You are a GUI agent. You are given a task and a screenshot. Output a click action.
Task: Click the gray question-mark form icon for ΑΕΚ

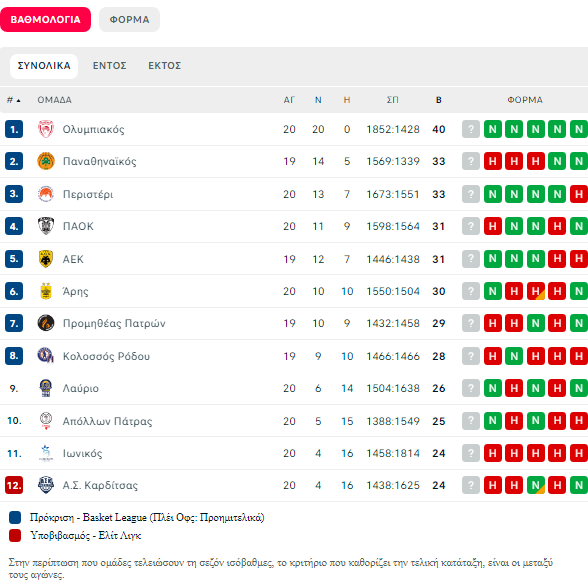(x=471, y=259)
